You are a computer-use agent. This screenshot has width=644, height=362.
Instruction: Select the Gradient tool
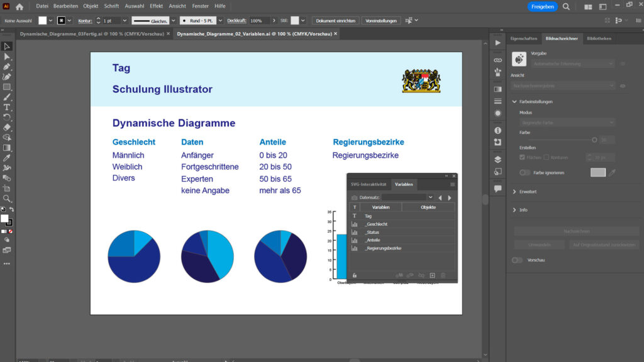(x=6, y=148)
